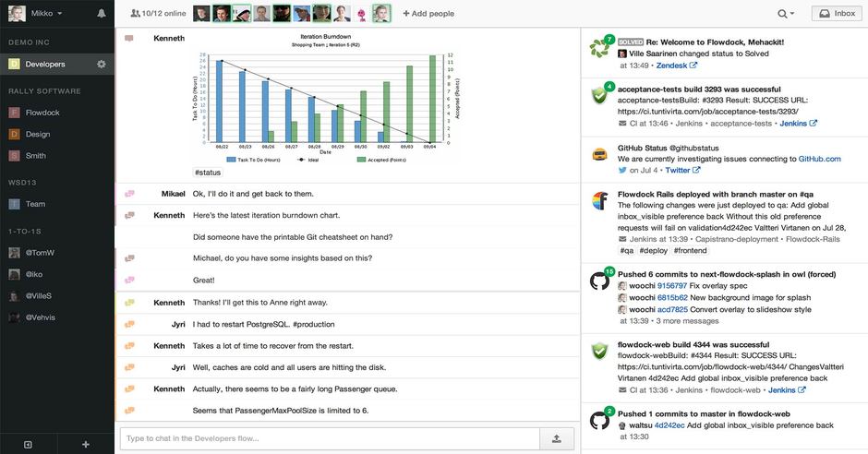Open the Mikko user dropdown menu

click(x=37, y=14)
